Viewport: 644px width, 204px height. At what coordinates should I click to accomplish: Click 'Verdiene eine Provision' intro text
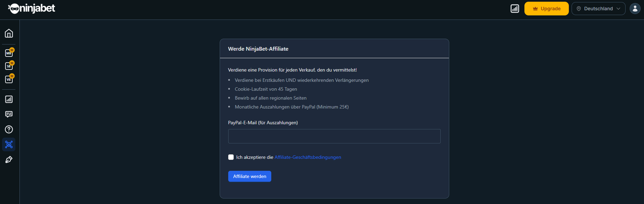point(292,70)
